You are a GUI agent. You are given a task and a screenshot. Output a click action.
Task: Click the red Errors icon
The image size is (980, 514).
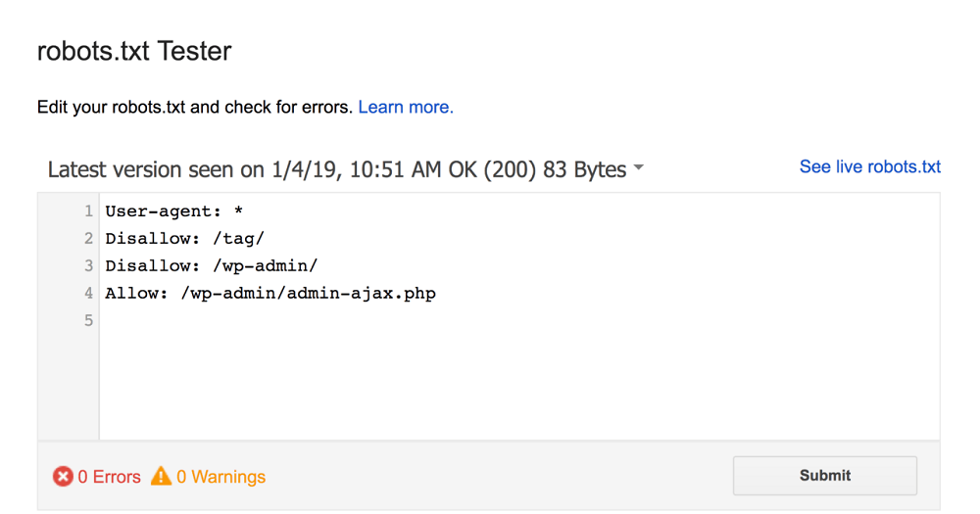[x=63, y=477]
